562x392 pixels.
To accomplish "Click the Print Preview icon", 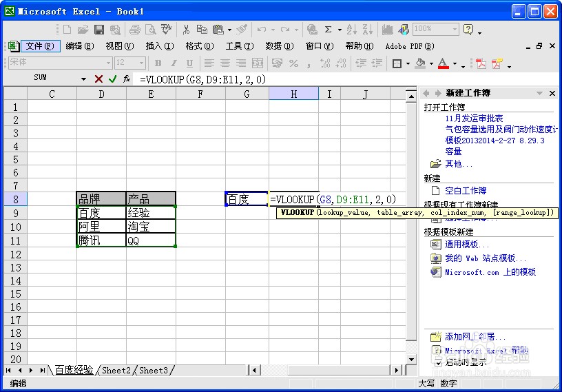I will pyautogui.click(x=151, y=30).
